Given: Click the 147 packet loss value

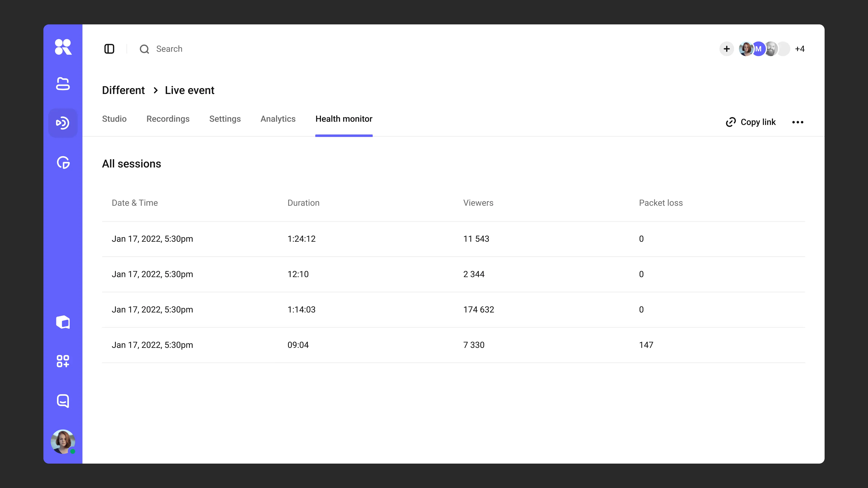Looking at the screenshot, I should 646,345.
